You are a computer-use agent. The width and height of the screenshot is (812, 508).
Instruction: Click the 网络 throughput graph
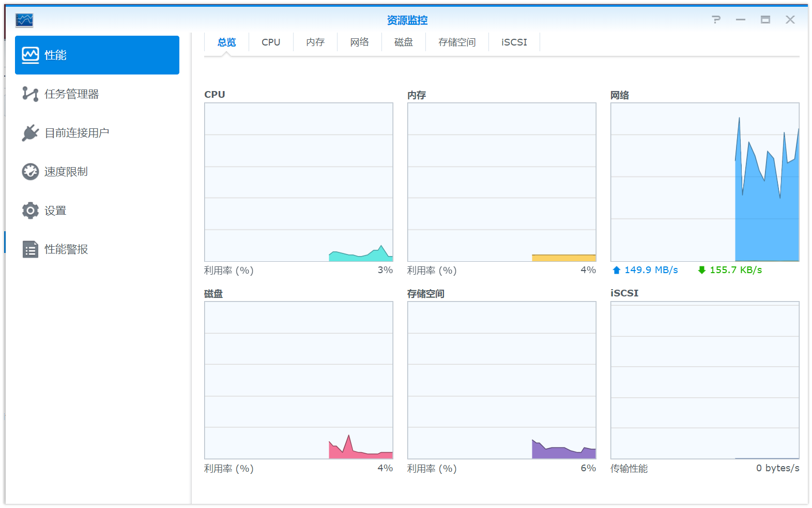[x=704, y=182]
